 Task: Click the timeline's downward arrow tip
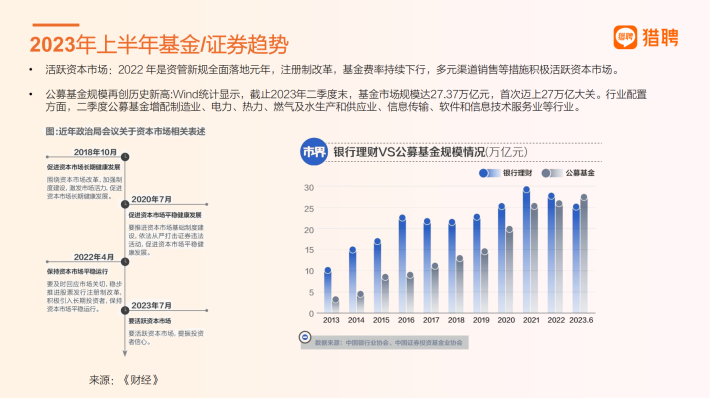tap(125, 354)
